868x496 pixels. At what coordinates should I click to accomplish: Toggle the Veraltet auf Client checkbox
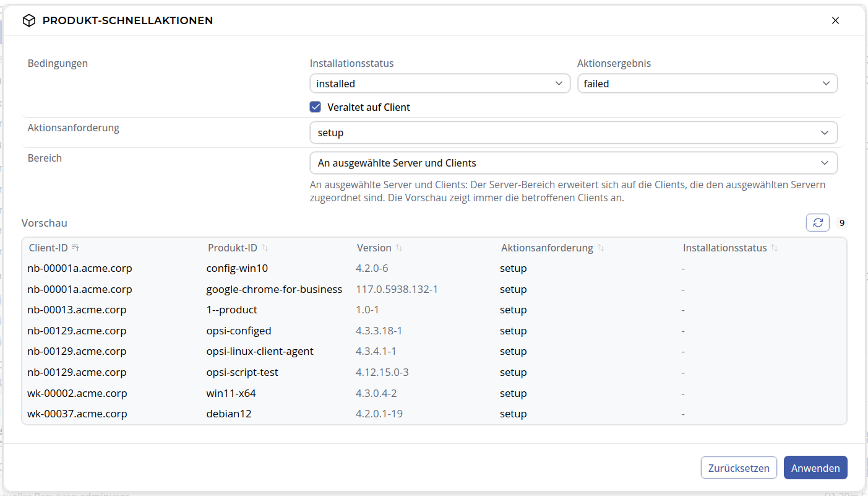pyautogui.click(x=316, y=107)
